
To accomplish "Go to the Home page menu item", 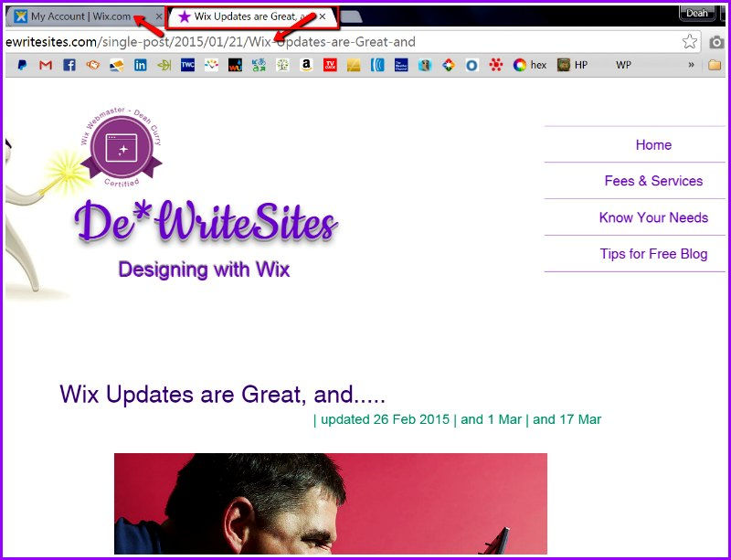I will click(653, 144).
